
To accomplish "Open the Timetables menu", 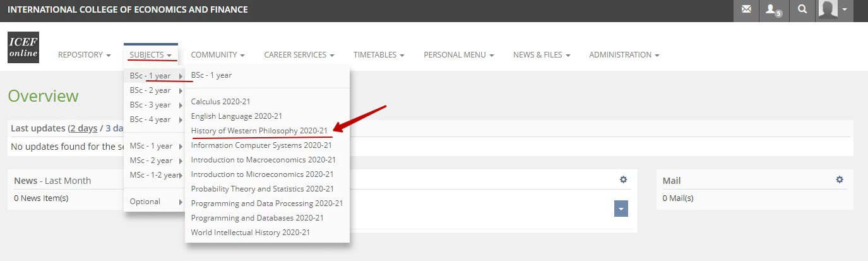I will coord(378,55).
